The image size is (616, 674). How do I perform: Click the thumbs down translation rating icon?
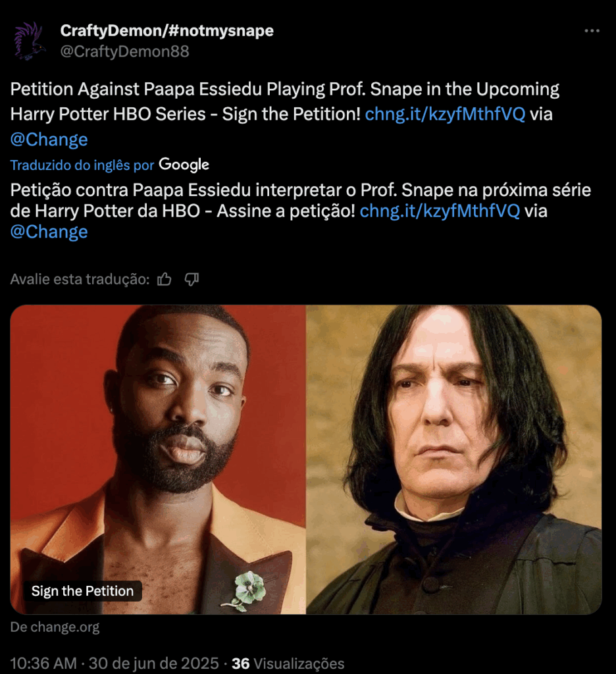[192, 279]
